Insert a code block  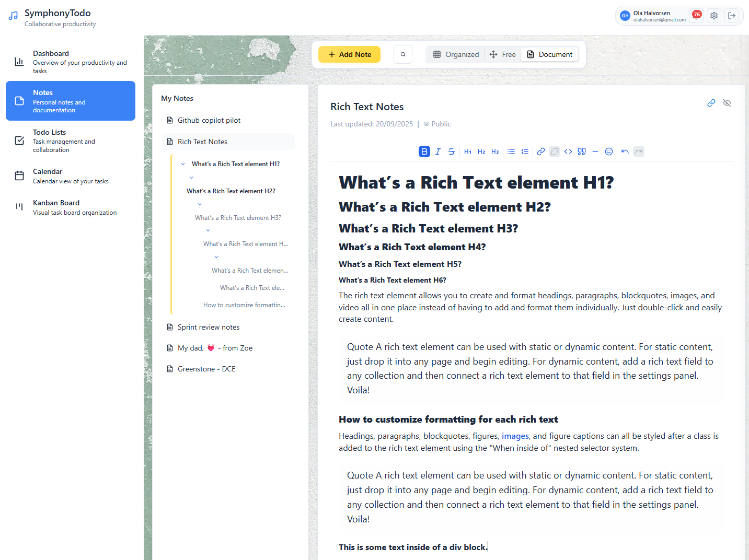[569, 151]
